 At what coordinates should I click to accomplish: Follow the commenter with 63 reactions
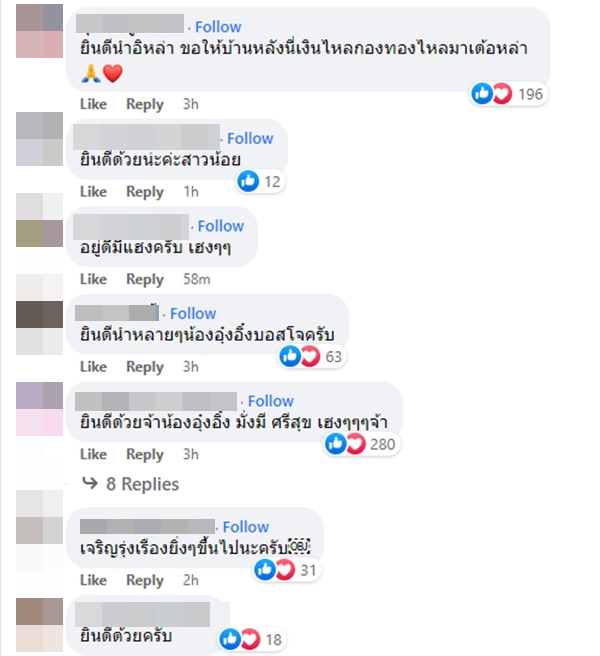point(193,313)
